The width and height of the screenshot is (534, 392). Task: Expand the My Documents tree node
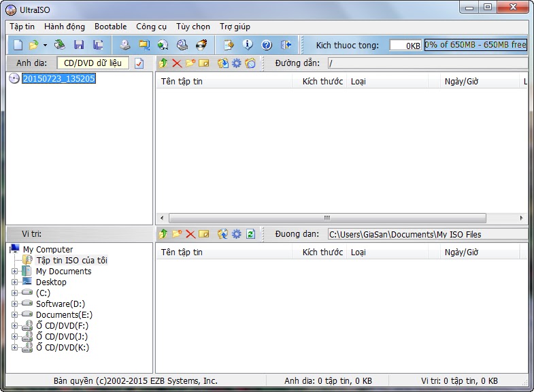15,272
